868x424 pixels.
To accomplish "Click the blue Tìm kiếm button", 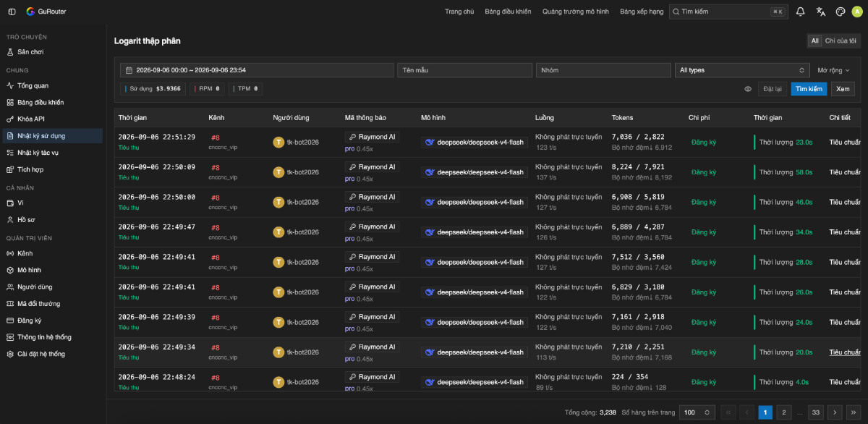I will 809,89.
